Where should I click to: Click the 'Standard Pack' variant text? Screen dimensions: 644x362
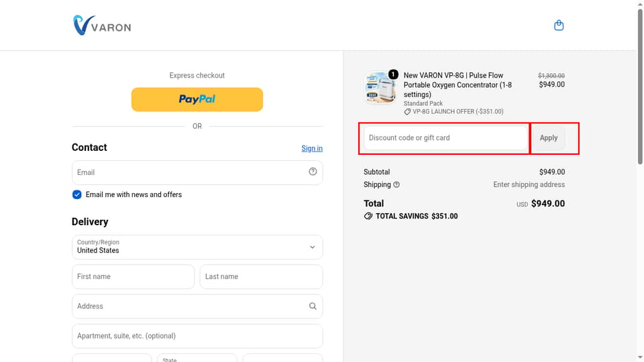(423, 103)
